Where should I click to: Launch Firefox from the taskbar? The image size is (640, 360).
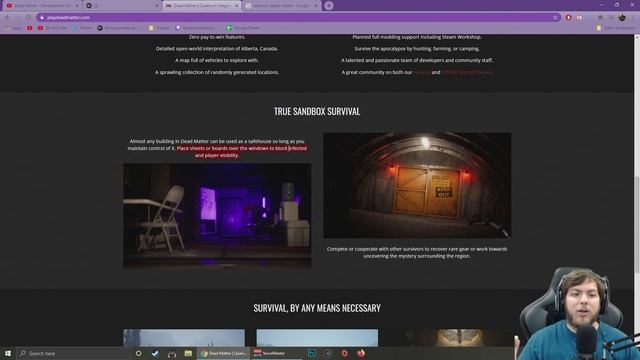point(361,353)
